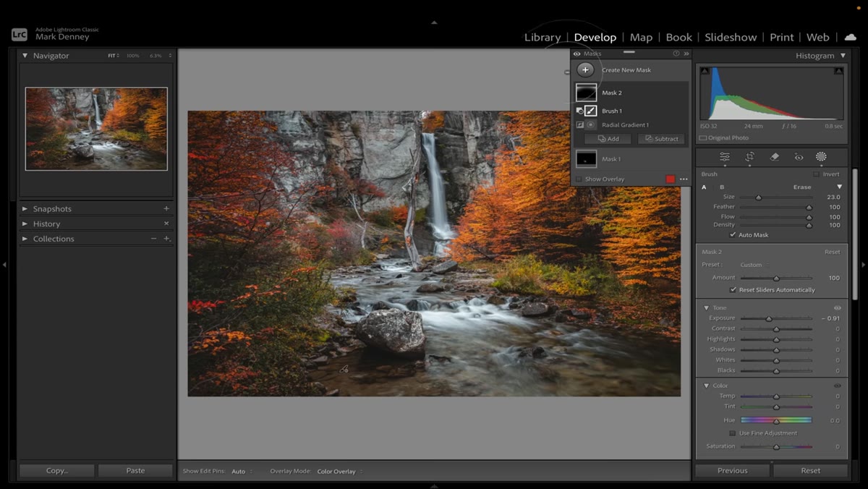The height and width of the screenshot is (489, 868).
Task: Click the Lightroom Classic Lrc logo
Action: pyautogui.click(x=20, y=34)
